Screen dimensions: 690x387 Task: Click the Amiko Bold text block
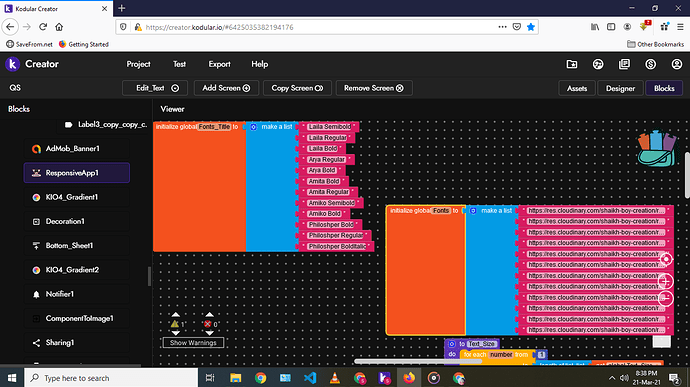click(324, 214)
